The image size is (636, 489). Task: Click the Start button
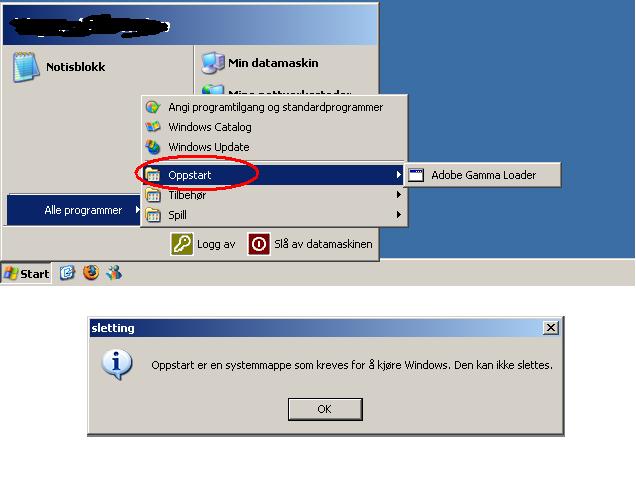(26, 273)
